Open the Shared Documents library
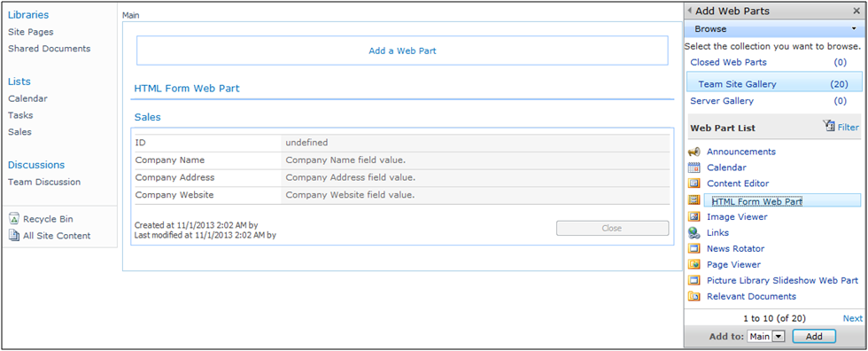 pyautogui.click(x=50, y=49)
